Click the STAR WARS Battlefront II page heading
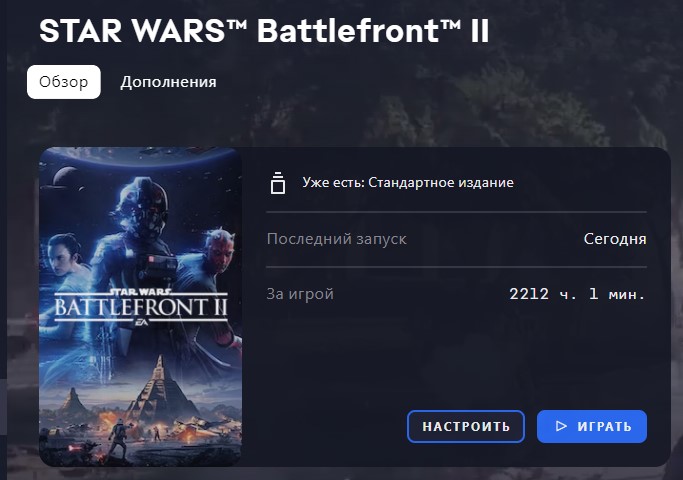Image resolution: width=683 pixels, height=480 pixels. [x=264, y=30]
